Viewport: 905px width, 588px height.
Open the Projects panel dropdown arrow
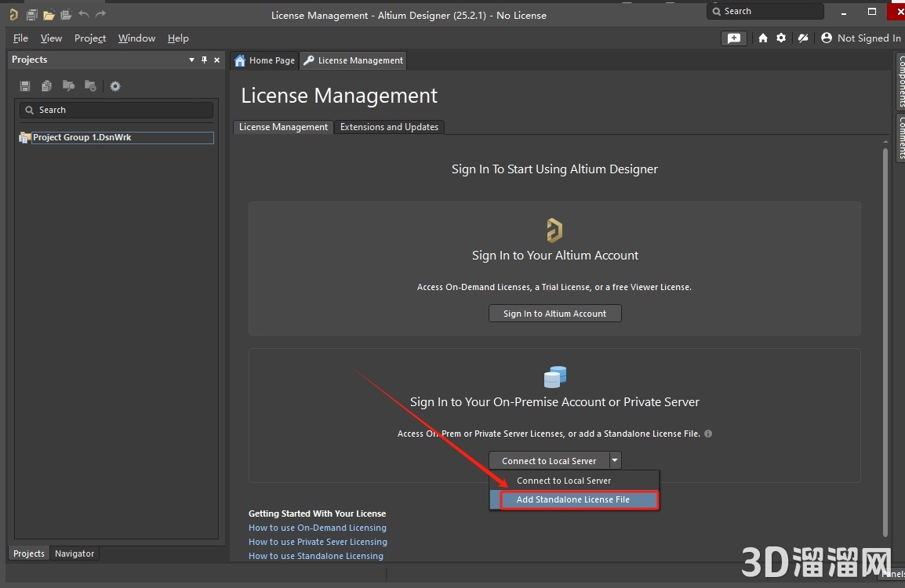click(x=191, y=60)
